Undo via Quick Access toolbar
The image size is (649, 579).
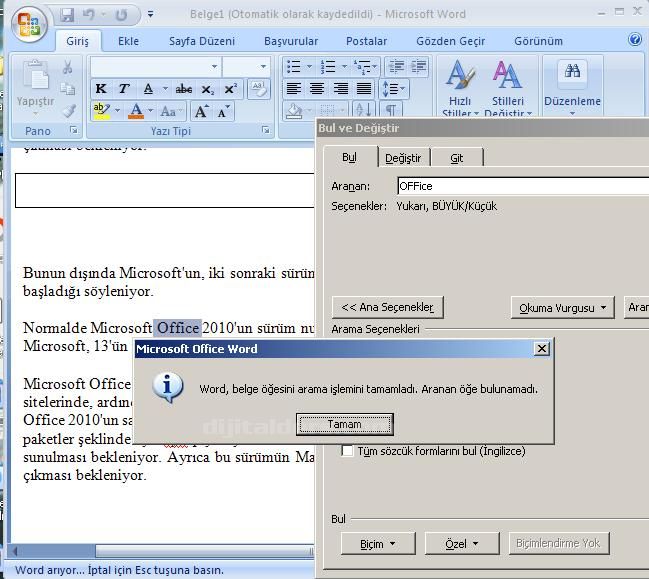pos(89,15)
